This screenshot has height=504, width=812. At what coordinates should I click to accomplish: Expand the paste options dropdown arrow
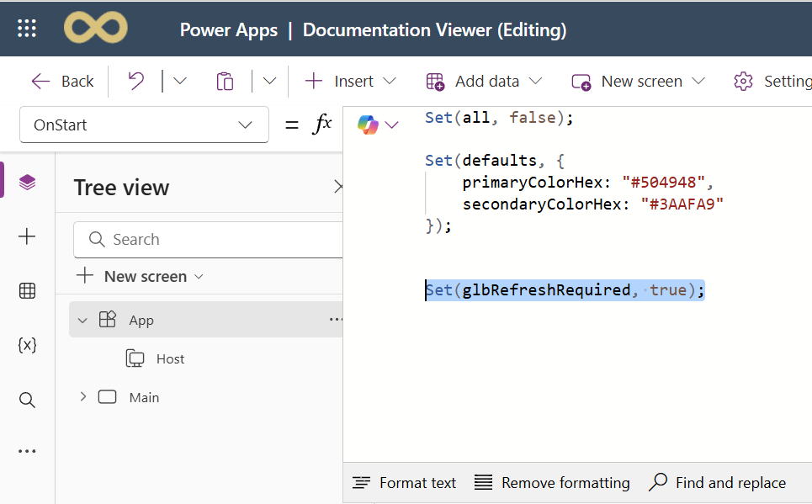pos(269,81)
